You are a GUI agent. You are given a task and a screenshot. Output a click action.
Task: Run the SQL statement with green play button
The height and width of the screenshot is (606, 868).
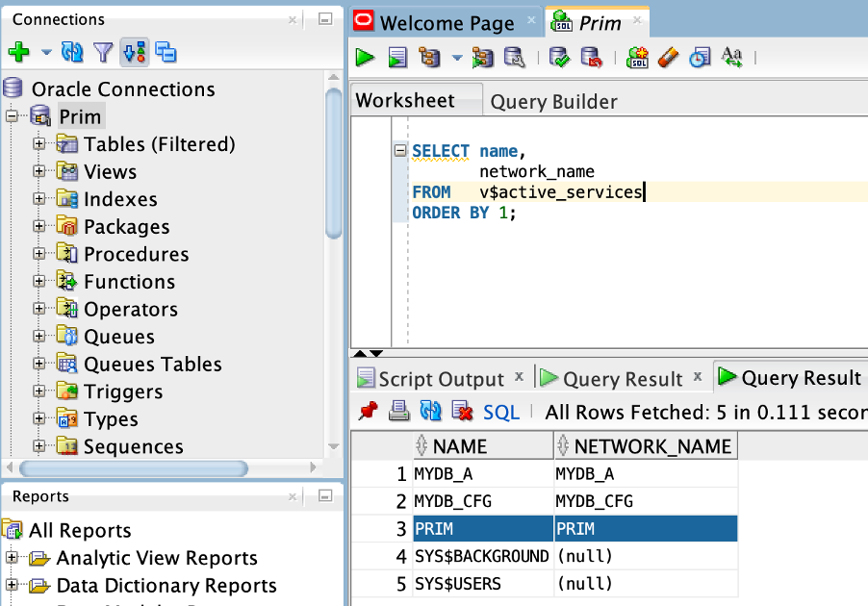click(x=365, y=58)
